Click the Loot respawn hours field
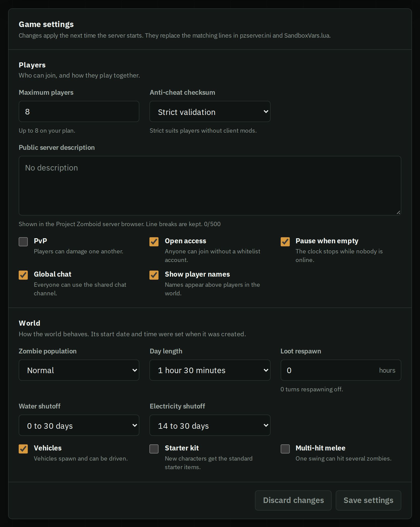This screenshot has height=527, width=420. [341, 370]
